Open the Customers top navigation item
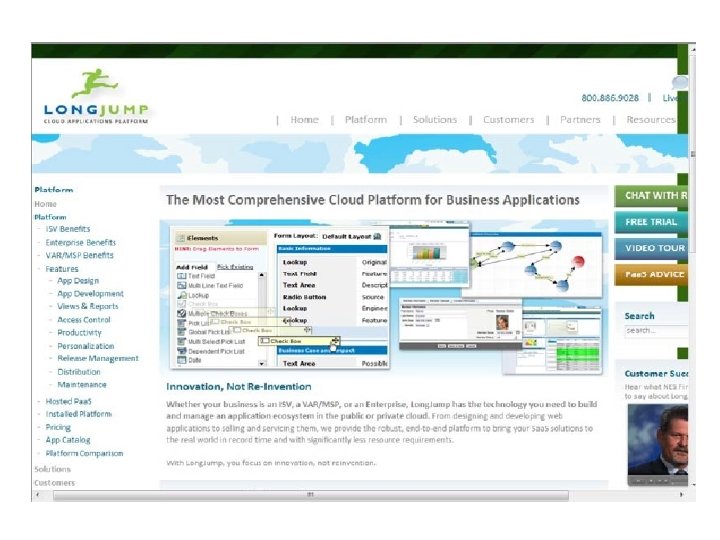The height and width of the screenshot is (540, 720). coord(509,120)
